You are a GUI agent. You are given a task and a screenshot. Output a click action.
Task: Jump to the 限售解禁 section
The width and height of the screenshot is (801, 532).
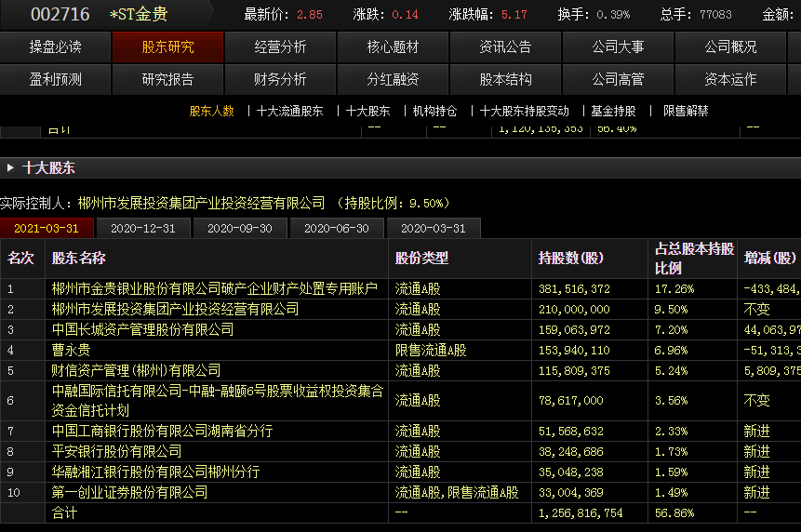click(x=686, y=111)
